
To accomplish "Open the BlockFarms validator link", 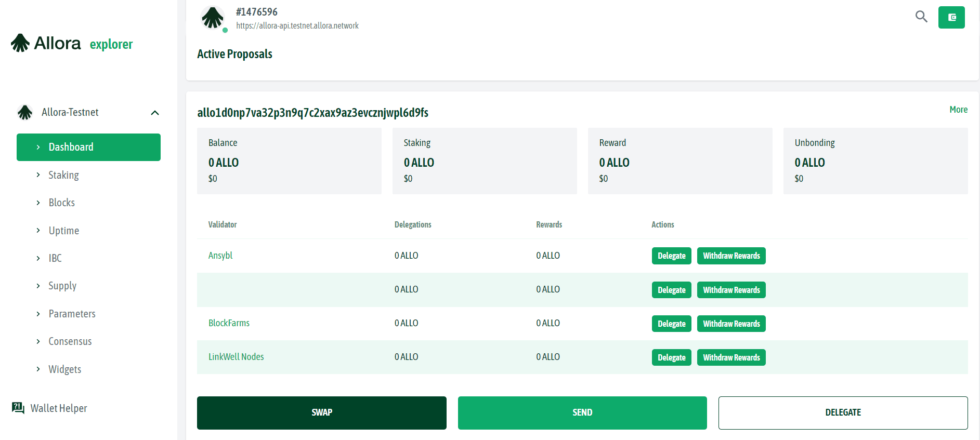I will (229, 323).
